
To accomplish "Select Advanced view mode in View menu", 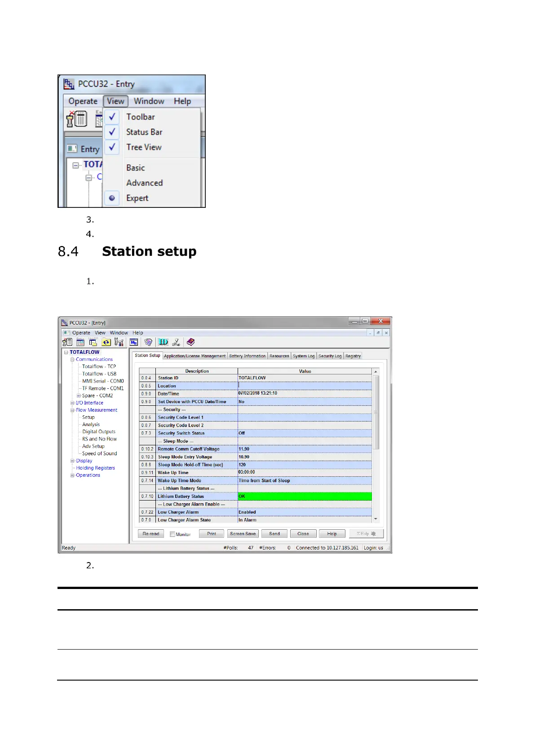I will pos(152,183).
